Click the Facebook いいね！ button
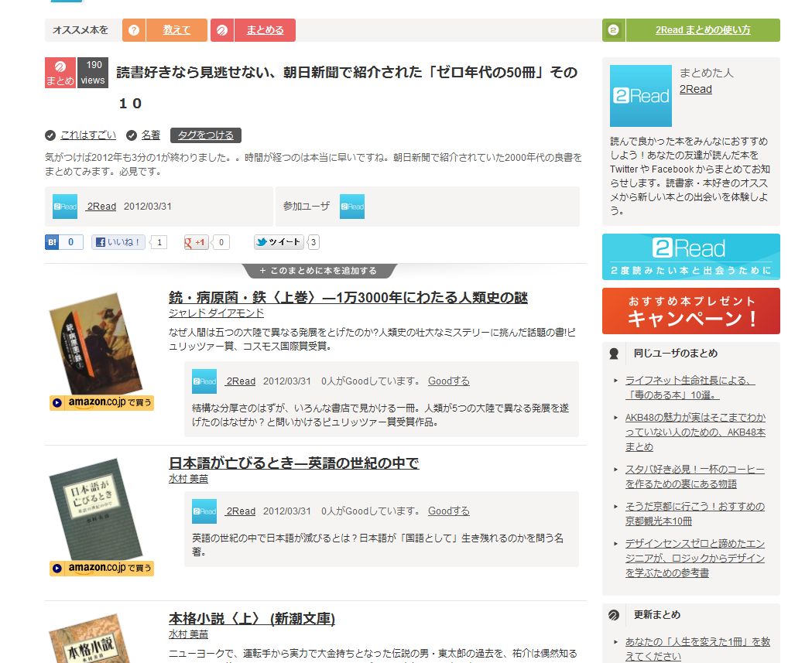 click(118, 241)
